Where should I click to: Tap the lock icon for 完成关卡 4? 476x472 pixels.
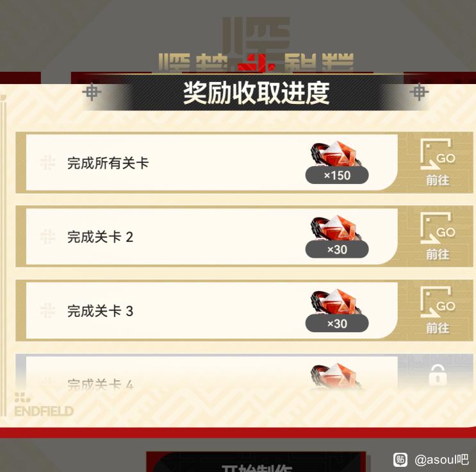point(438,375)
